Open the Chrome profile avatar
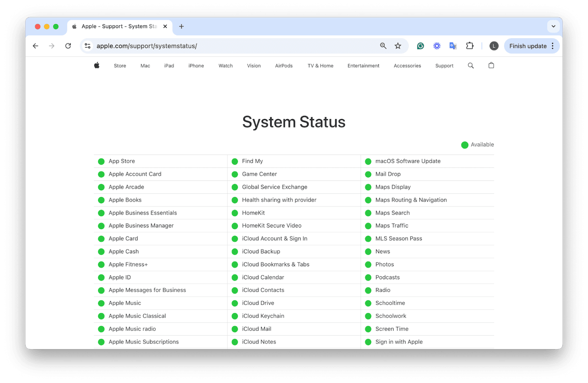 (494, 46)
